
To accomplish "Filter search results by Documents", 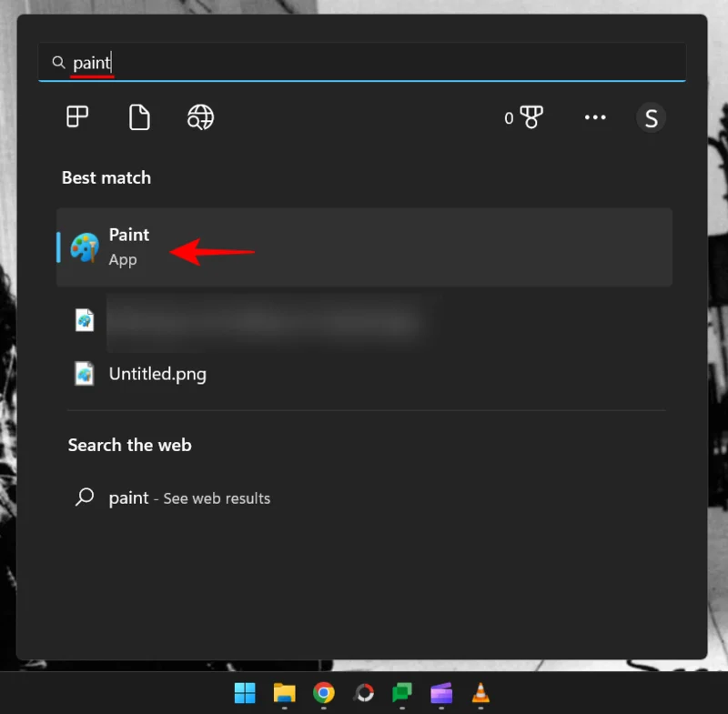I will coord(139,117).
